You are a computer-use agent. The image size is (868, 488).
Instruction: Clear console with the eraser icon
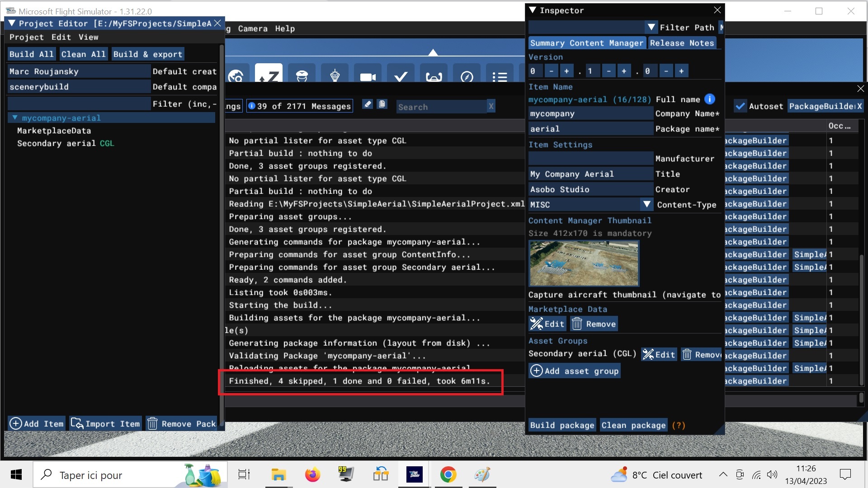(x=368, y=104)
